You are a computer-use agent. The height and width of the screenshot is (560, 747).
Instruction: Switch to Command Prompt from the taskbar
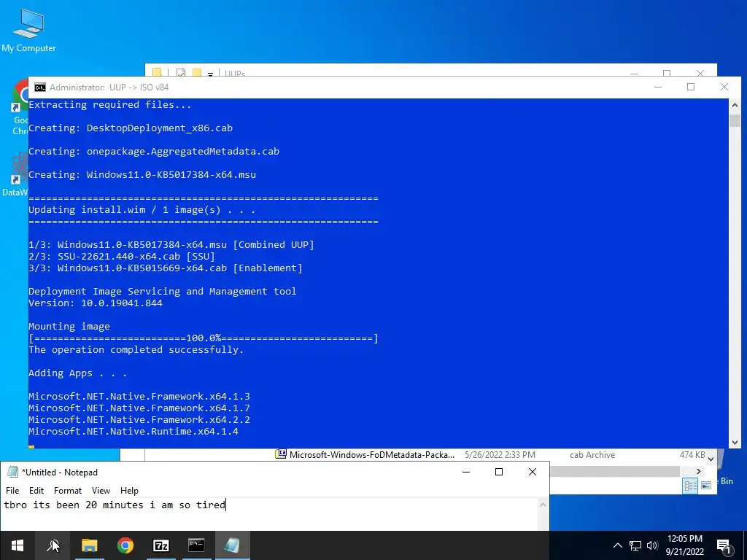tap(196, 545)
